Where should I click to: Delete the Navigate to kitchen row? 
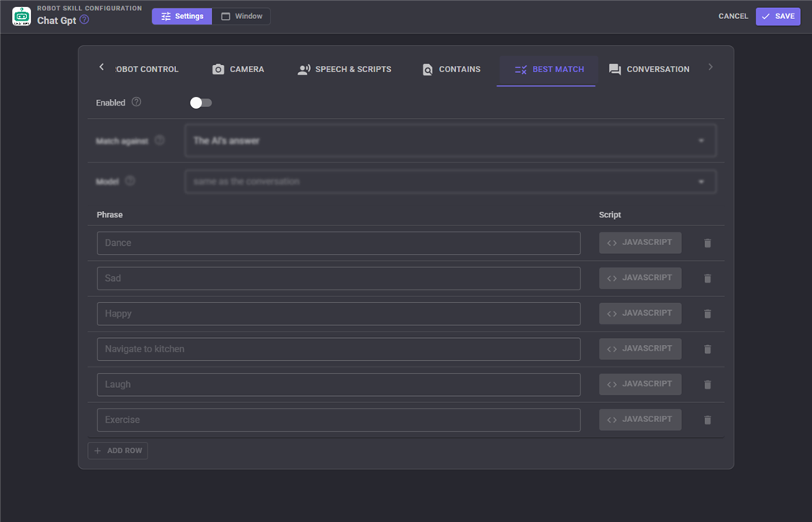(x=707, y=349)
